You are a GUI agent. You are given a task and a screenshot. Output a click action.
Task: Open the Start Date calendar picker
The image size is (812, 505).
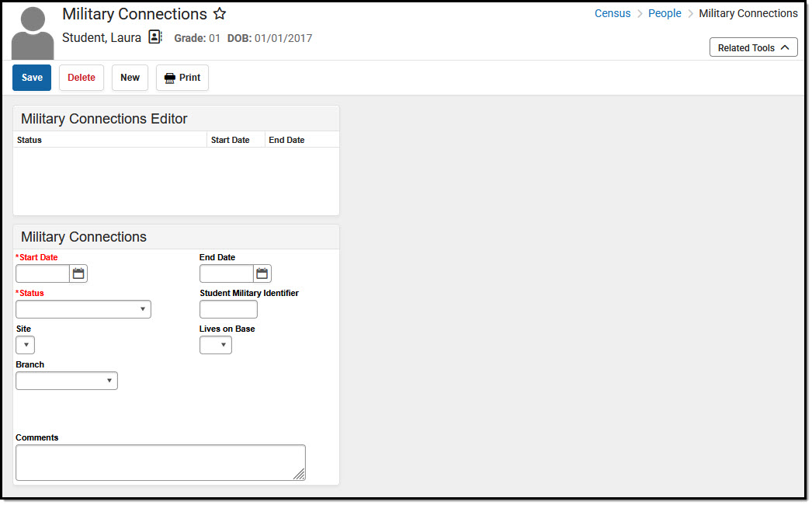[78, 273]
